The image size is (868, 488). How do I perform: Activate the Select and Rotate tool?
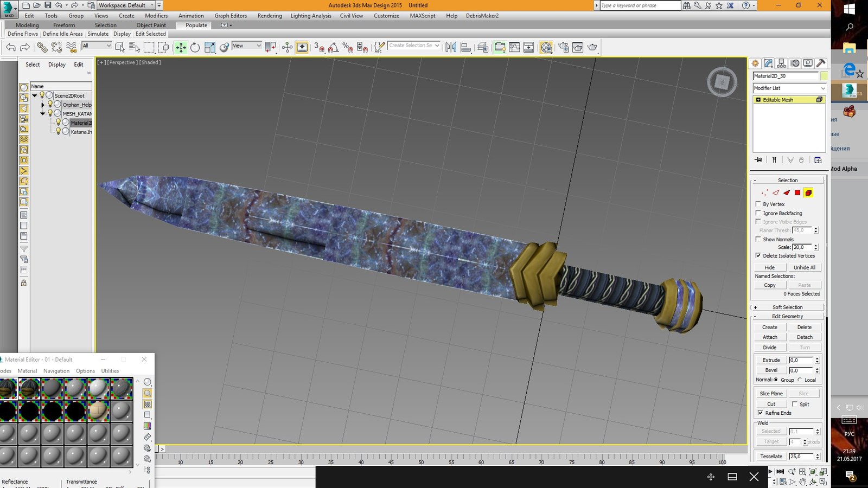pyautogui.click(x=195, y=48)
